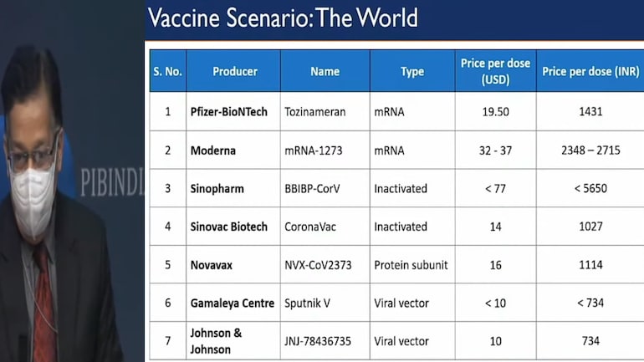644x362 pixels.
Task: Click the 'Gamaleya Centre' producer cell
Action: (x=232, y=303)
